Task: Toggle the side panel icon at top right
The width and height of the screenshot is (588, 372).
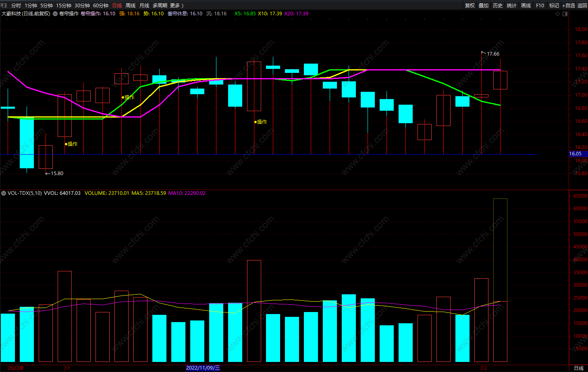Action: [x=565, y=14]
